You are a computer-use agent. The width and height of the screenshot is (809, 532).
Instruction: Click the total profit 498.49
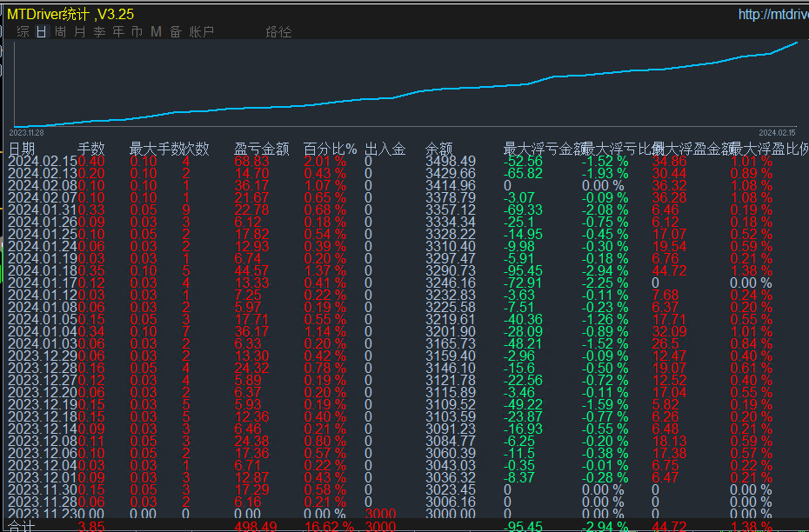[256, 527]
